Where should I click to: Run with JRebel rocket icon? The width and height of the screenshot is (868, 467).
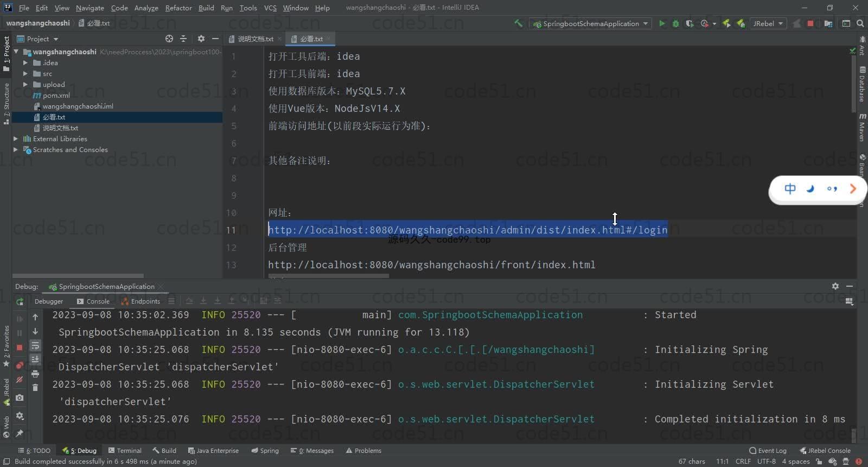pyautogui.click(x=726, y=23)
